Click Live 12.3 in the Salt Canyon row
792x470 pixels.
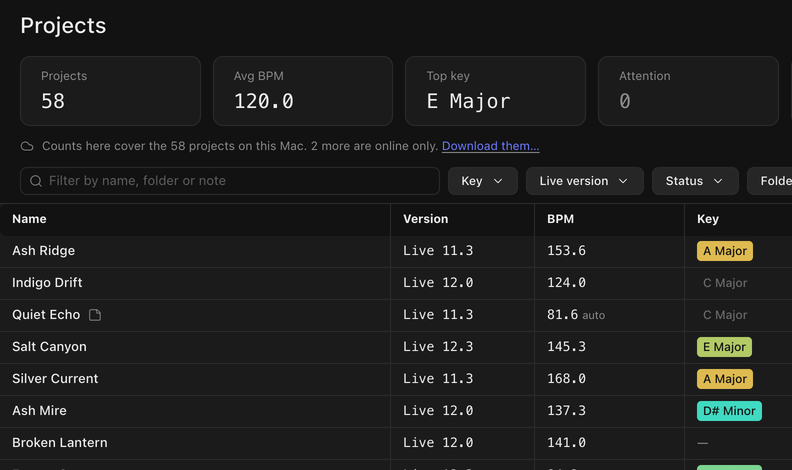[x=438, y=347]
